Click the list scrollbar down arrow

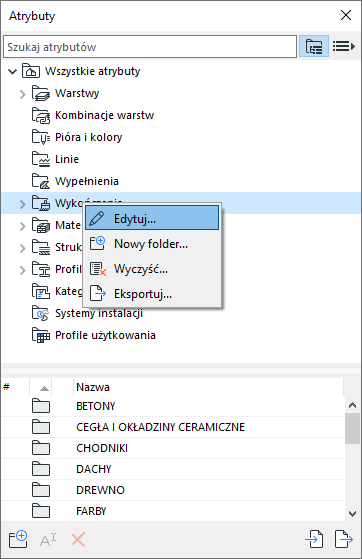(352, 514)
